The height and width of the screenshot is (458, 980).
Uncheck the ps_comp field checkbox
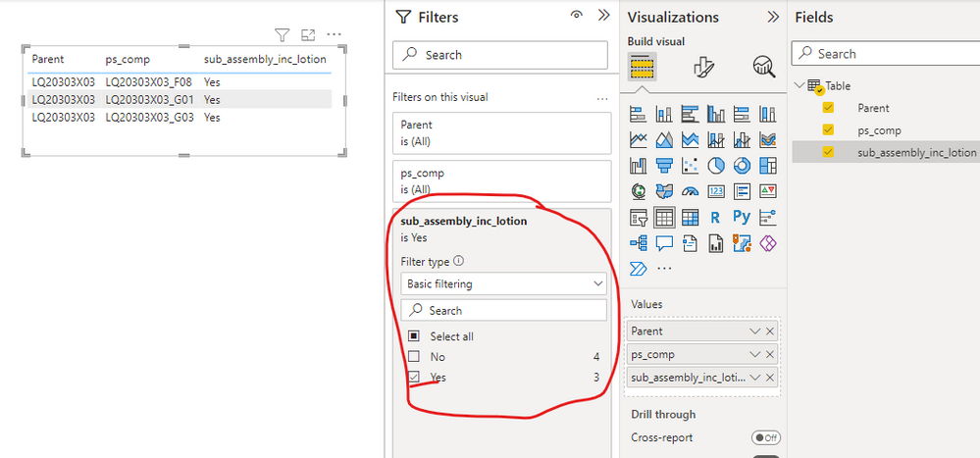[829, 130]
